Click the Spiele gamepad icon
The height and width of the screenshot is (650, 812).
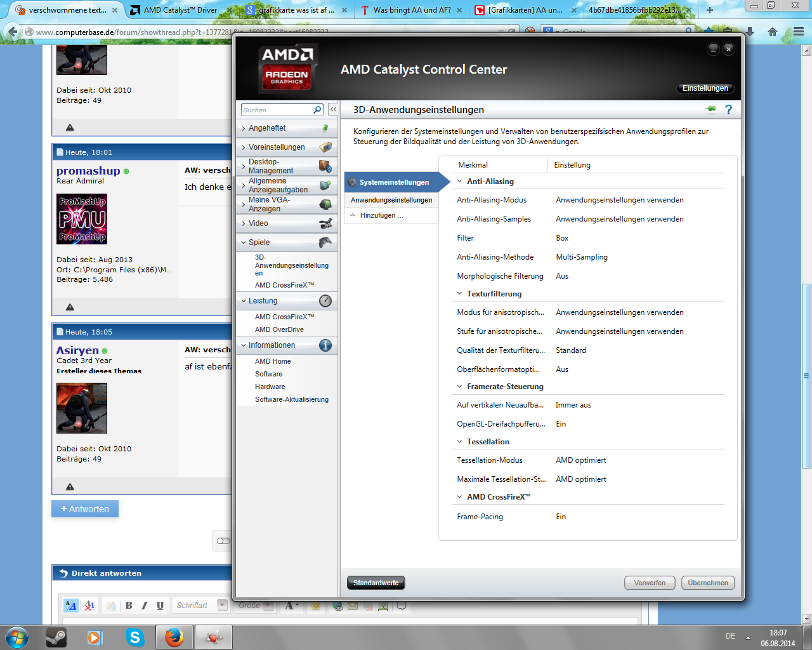[325, 242]
